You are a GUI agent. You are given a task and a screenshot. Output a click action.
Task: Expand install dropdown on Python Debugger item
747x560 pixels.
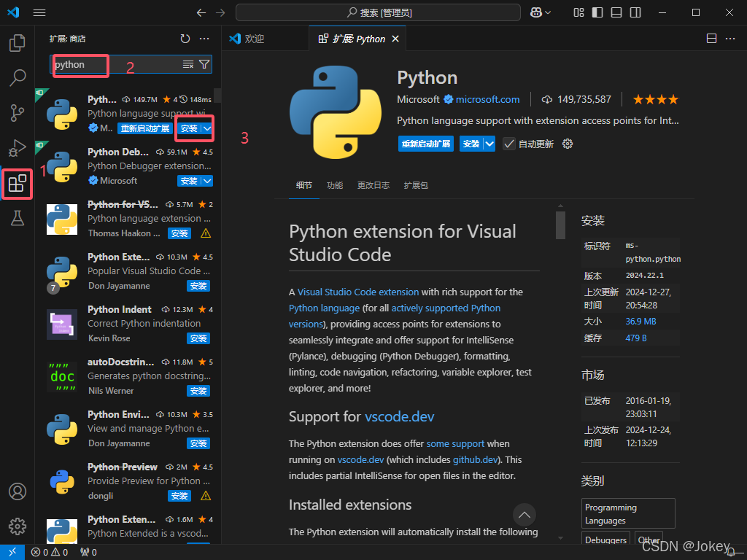coord(207,181)
